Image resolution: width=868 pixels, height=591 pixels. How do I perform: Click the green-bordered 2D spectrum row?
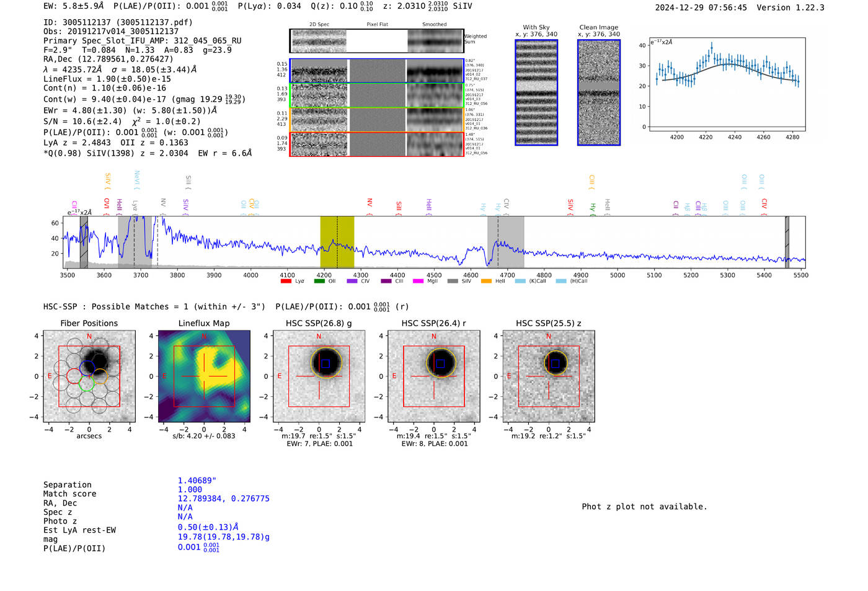(x=377, y=96)
